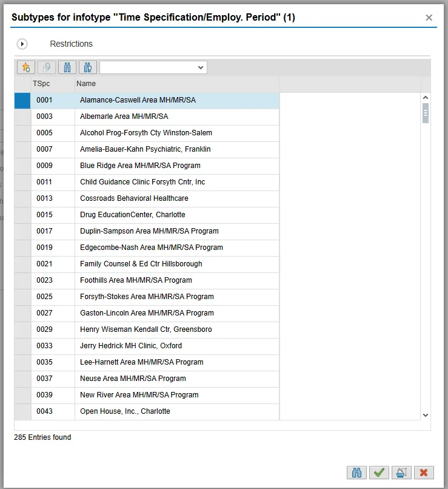Click the Find binoculars icon in the toolbar
The image size is (448, 489).
click(67, 67)
